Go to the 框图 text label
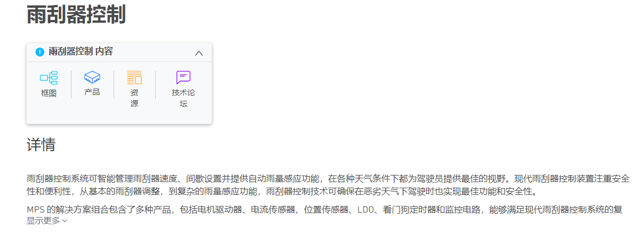 tap(48, 94)
